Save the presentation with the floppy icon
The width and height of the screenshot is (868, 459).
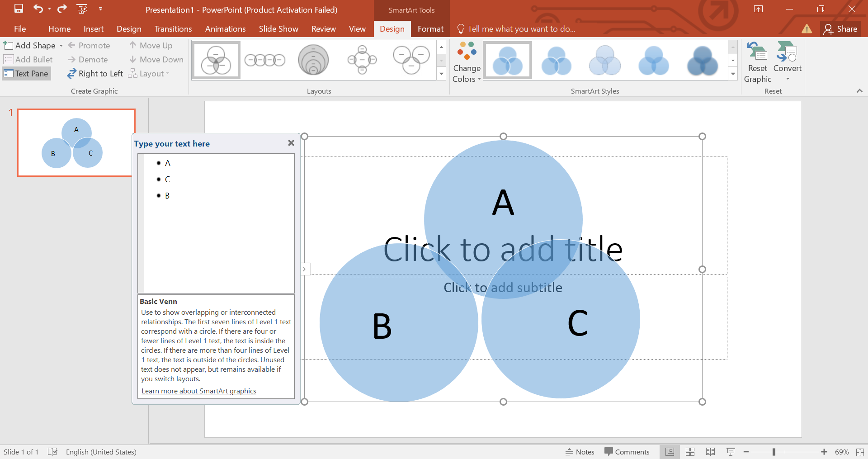tap(19, 9)
